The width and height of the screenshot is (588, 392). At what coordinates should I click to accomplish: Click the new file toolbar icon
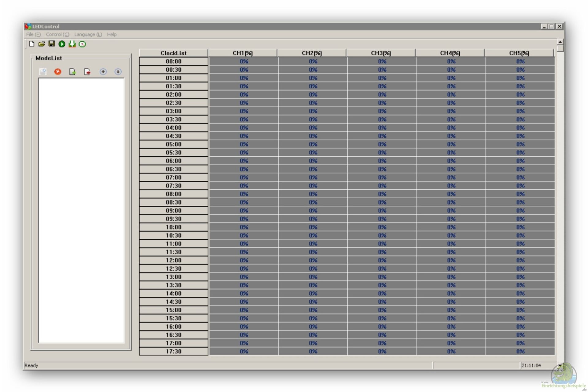32,44
